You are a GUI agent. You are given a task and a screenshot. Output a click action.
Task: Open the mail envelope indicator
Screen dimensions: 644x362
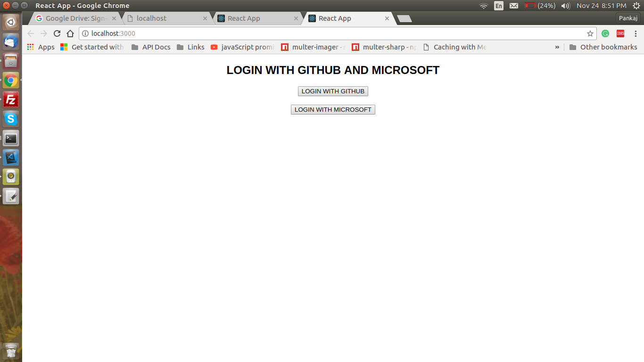pos(514,6)
